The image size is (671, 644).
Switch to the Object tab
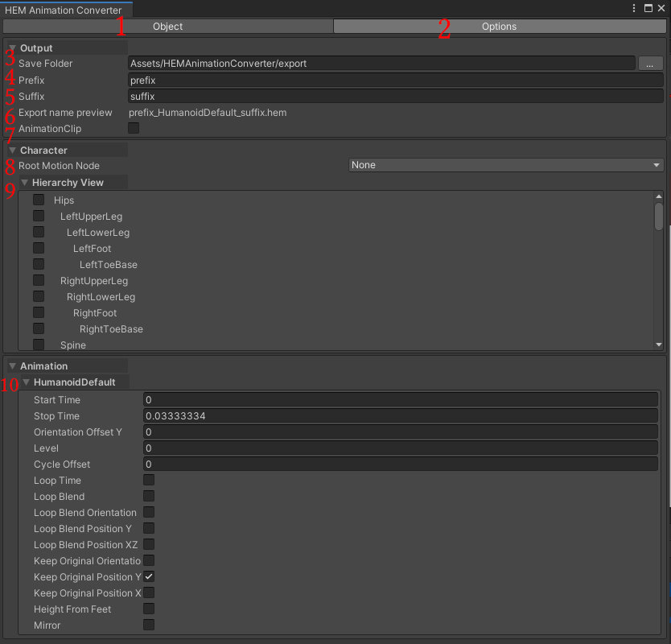[167, 26]
